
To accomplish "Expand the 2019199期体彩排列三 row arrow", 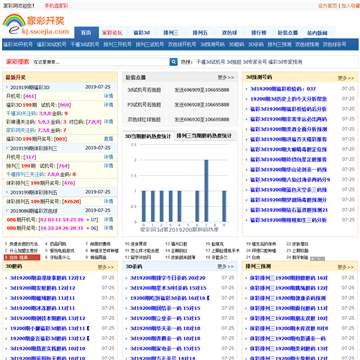I will click(7, 148).
